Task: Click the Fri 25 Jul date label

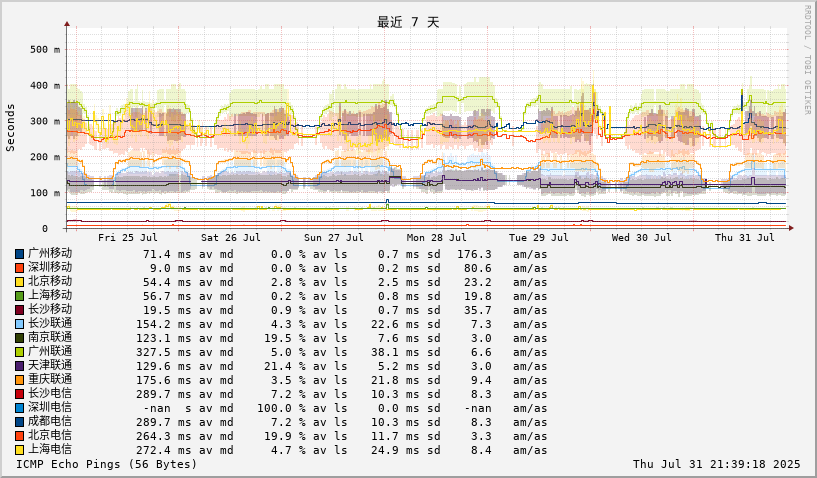Action: 128,238
